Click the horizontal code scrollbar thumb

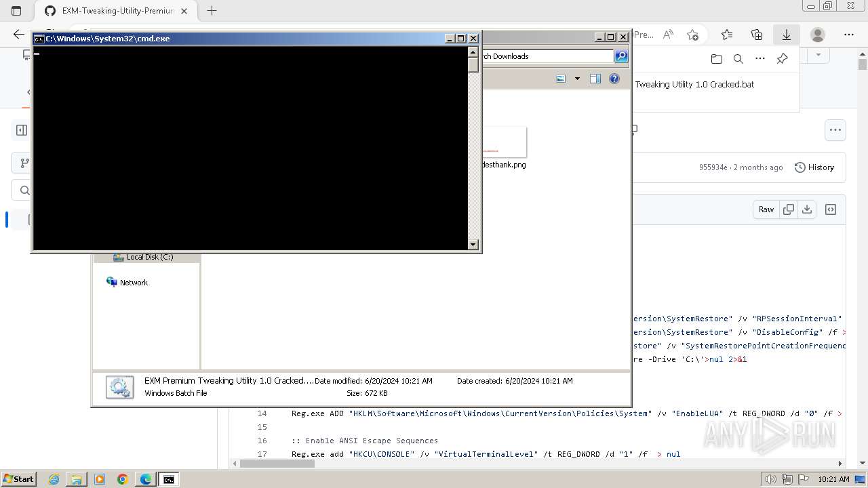click(x=277, y=464)
